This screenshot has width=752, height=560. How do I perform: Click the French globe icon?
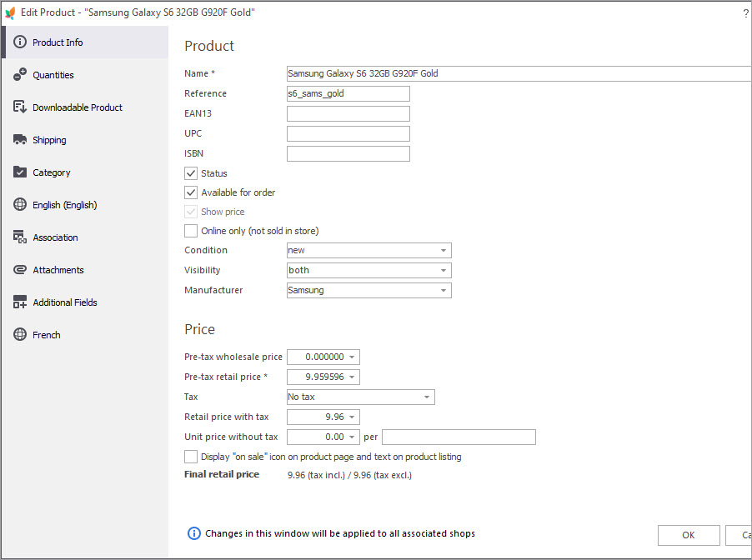tap(20, 334)
